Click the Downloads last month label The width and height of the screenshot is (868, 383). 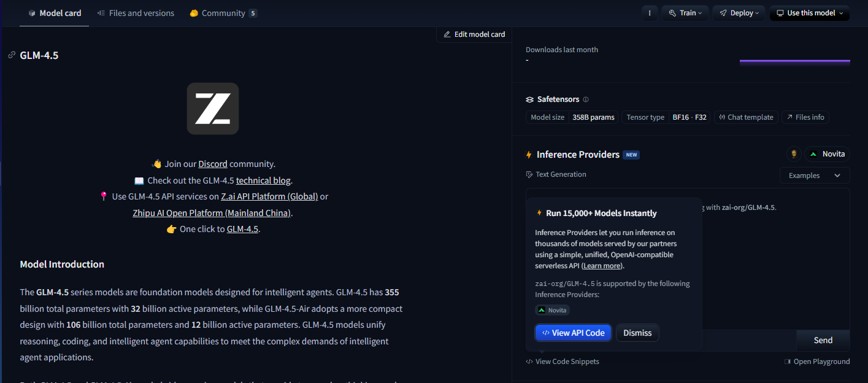tap(562, 50)
